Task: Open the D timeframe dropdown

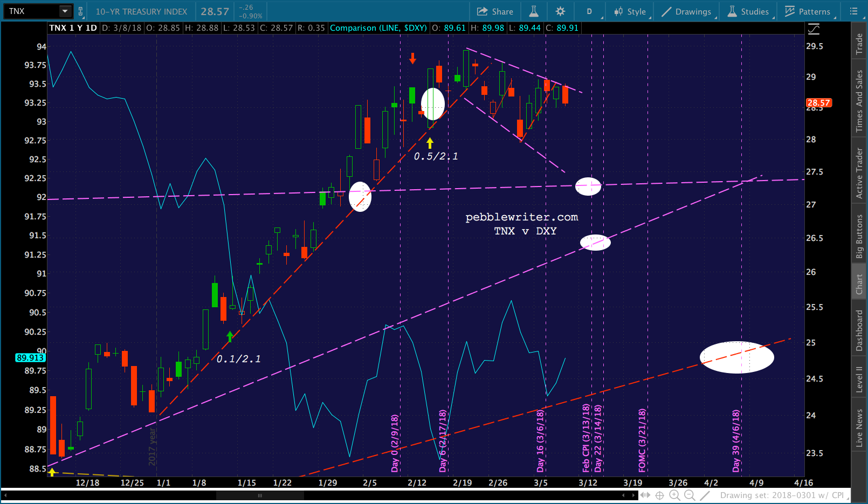Action: [x=589, y=11]
